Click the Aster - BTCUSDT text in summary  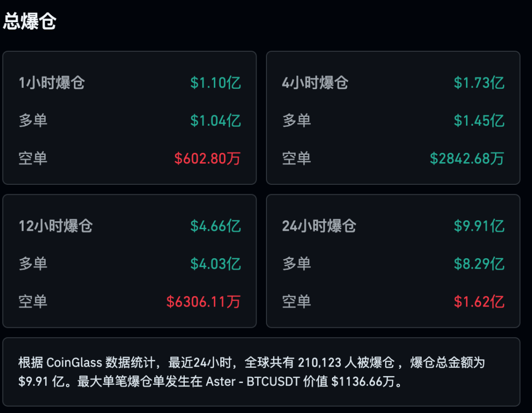[x=252, y=382]
